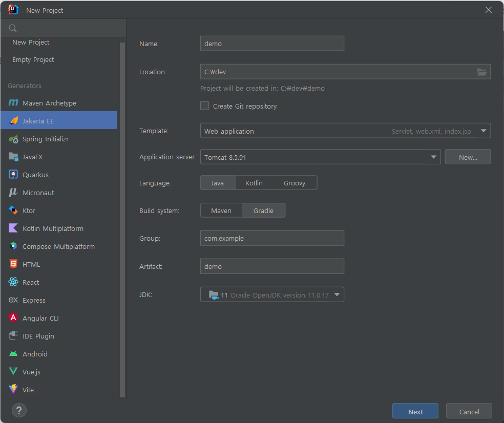Click the JDK folder icon in the combo box
Viewport: 504px width, 423px height.
click(214, 295)
